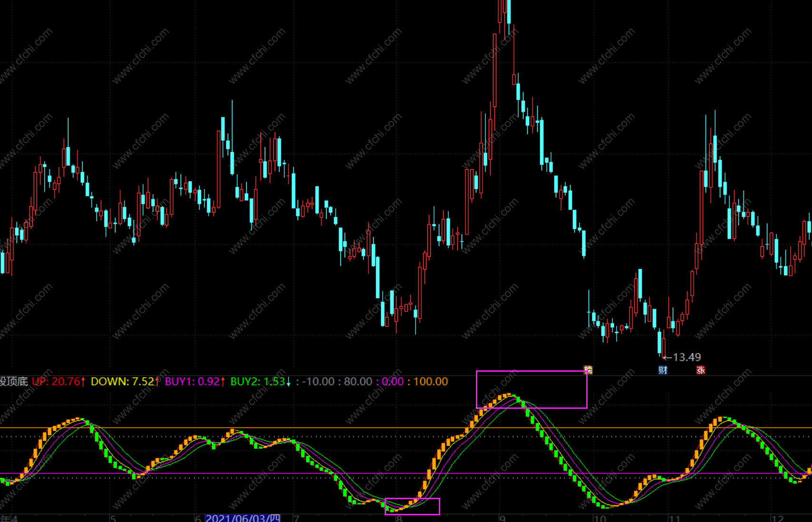Click the UP: 20.76 indicator value

pos(59,381)
